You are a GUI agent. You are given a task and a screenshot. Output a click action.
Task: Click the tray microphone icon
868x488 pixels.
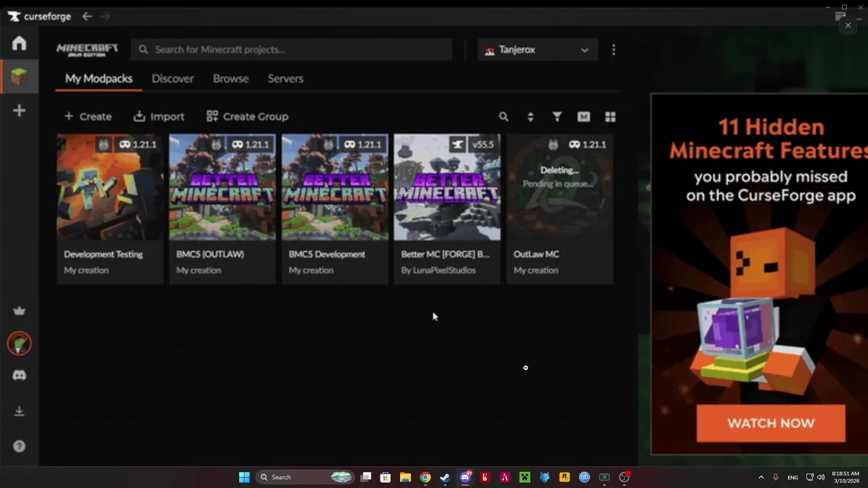(x=776, y=477)
